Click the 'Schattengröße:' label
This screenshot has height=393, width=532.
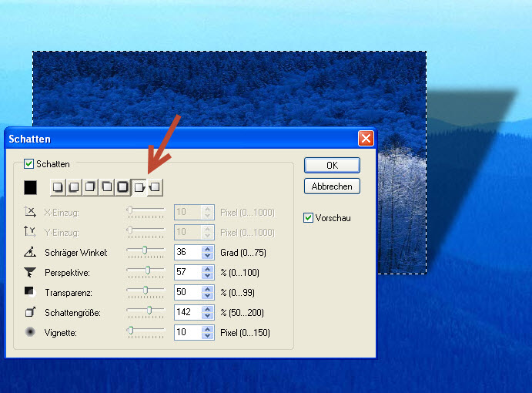coord(72,313)
